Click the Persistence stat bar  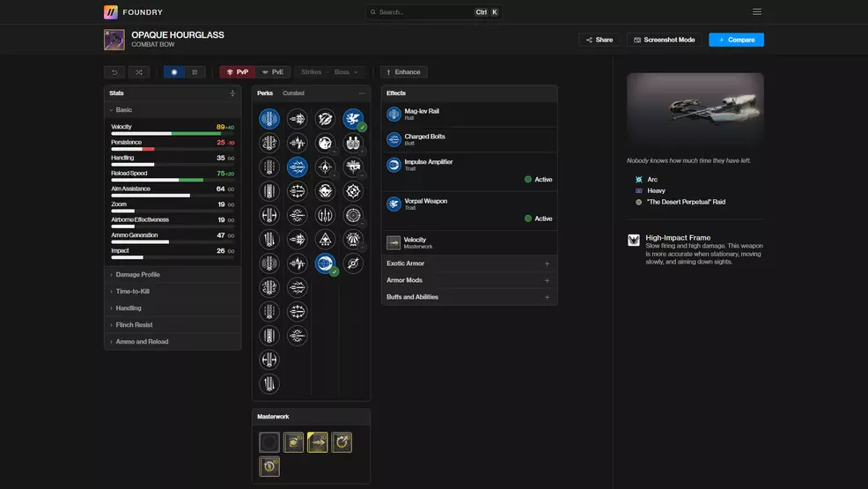[x=173, y=149]
